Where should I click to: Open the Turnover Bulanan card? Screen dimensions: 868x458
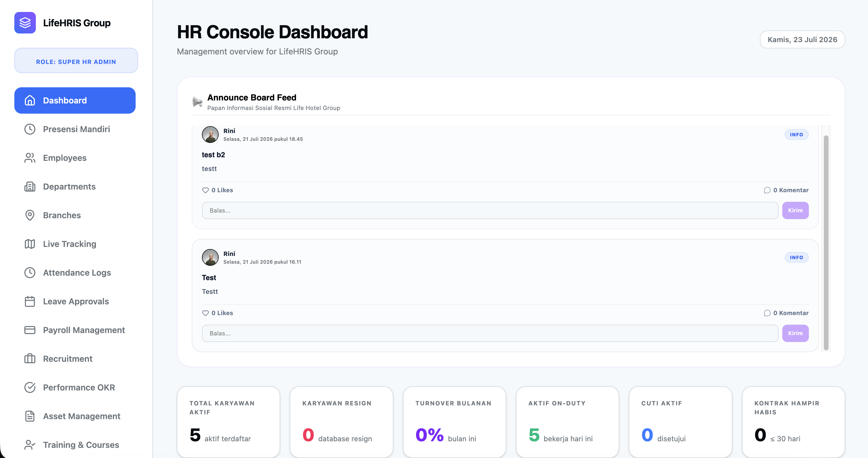pos(454,422)
